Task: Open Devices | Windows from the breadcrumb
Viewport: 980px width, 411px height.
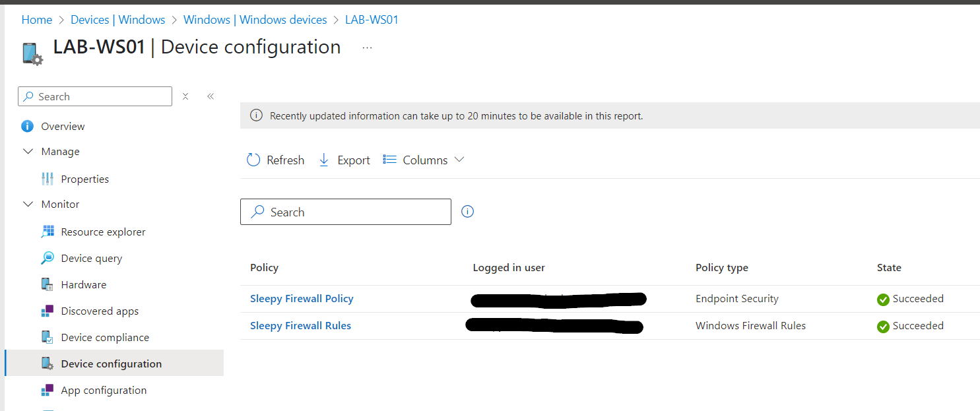Action: [117, 19]
